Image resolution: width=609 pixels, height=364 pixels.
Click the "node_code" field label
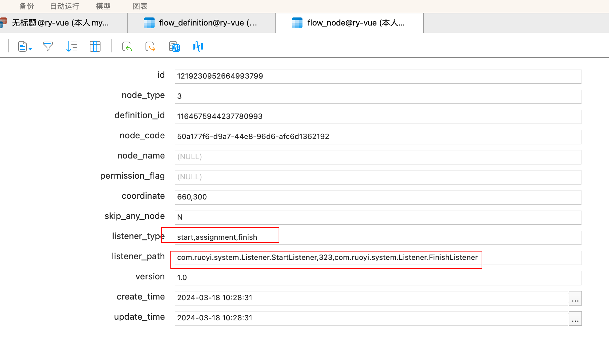142,135
